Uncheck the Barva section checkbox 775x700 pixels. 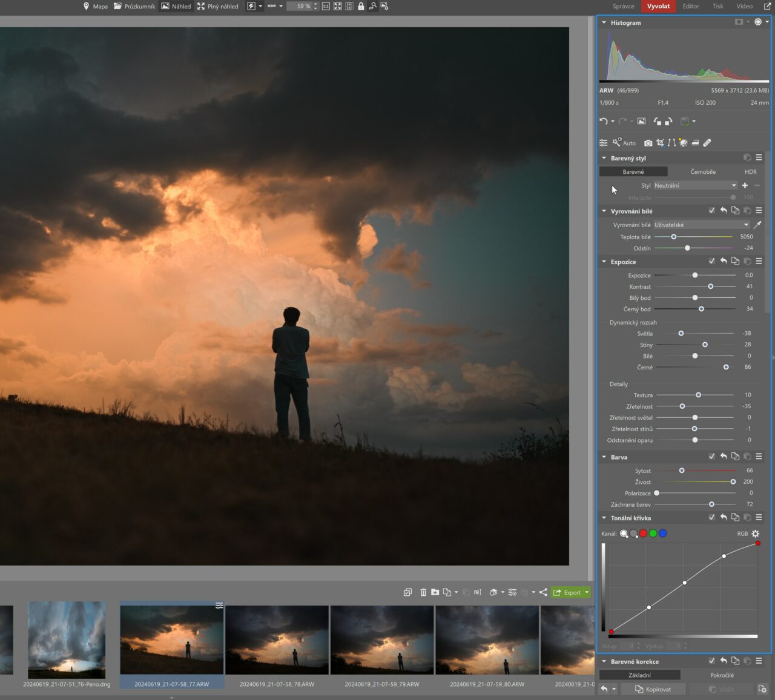point(711,457)
